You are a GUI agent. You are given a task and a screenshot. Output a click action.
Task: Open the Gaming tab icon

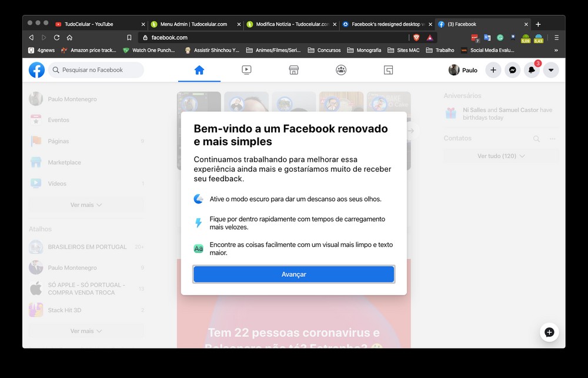(388, 70)
